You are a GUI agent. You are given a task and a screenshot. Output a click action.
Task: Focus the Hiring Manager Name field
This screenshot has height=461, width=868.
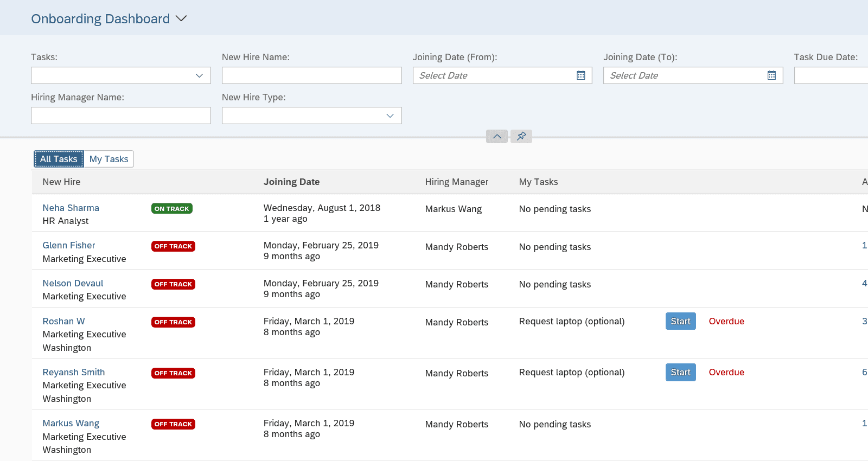(x=121, y=116)
